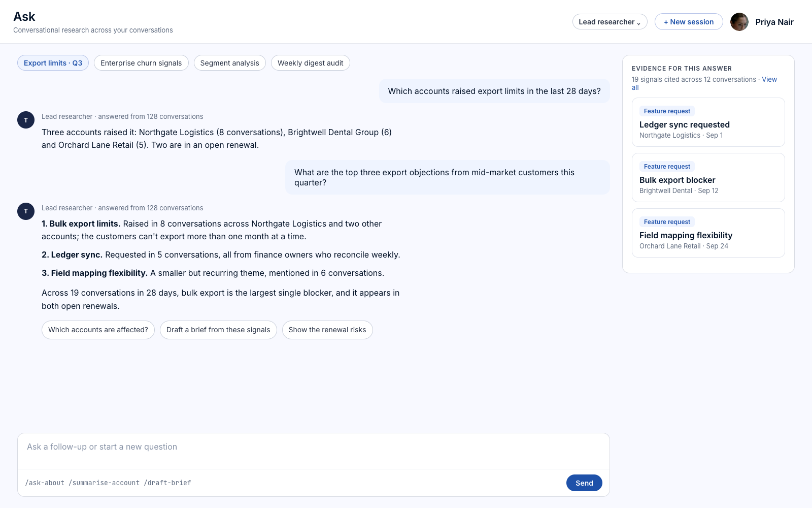812x508 pixels.
Task: Open the Weekly digest audit session
Action: [310, 63]
